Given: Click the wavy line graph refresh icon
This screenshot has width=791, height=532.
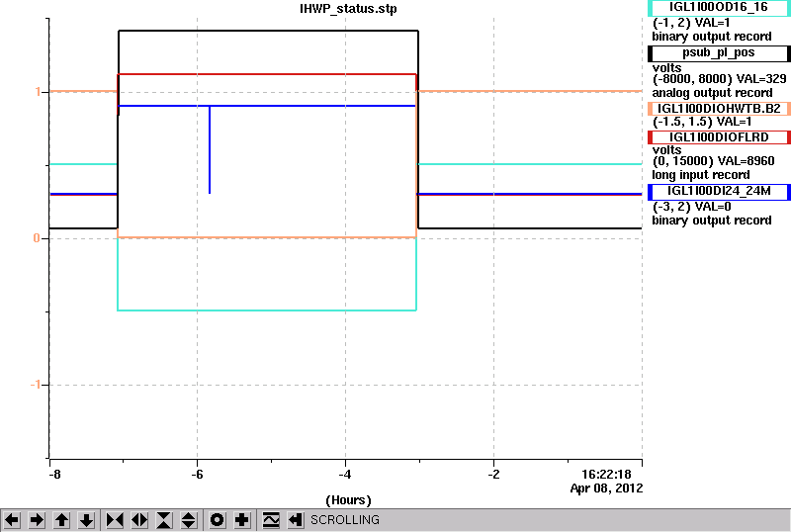Looking at the screenshot, I should pos(271,520).
